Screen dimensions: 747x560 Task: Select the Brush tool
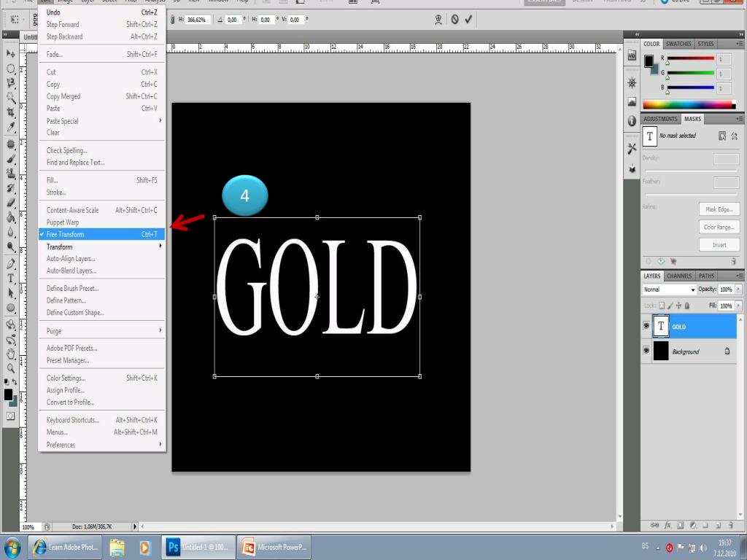[10, 158]
